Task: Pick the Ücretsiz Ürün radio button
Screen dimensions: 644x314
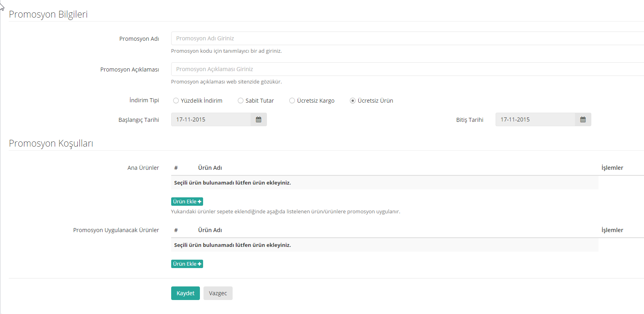Action: tap(353, 101)
